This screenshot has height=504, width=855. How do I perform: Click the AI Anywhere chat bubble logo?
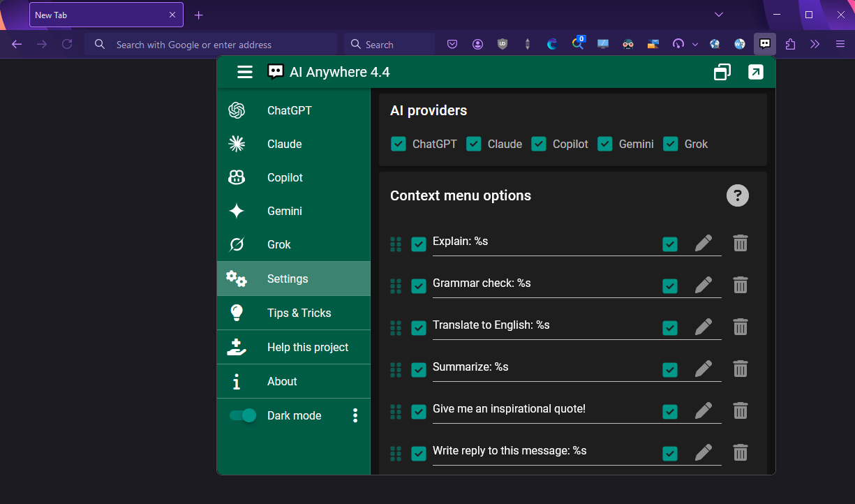click(x=276, y=72)
